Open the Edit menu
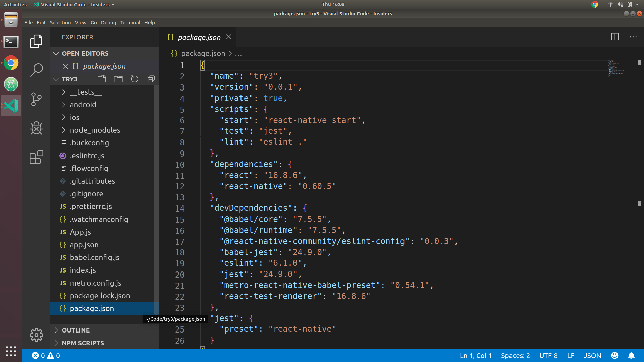Image resolution: width=644 pixels, height=362 pixels. [x=41, y=23]
